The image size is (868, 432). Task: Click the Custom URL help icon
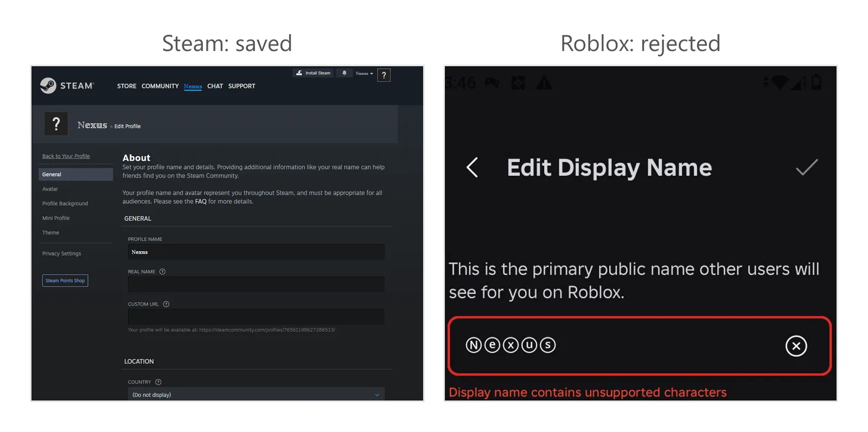point(166,304)
